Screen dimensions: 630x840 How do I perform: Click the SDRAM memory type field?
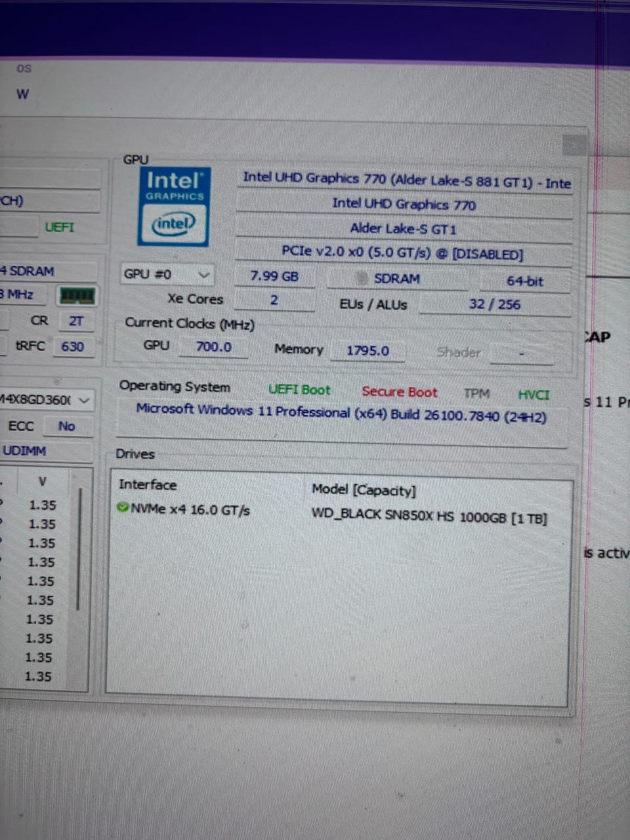pyautogui.click(x=397, y=279)
